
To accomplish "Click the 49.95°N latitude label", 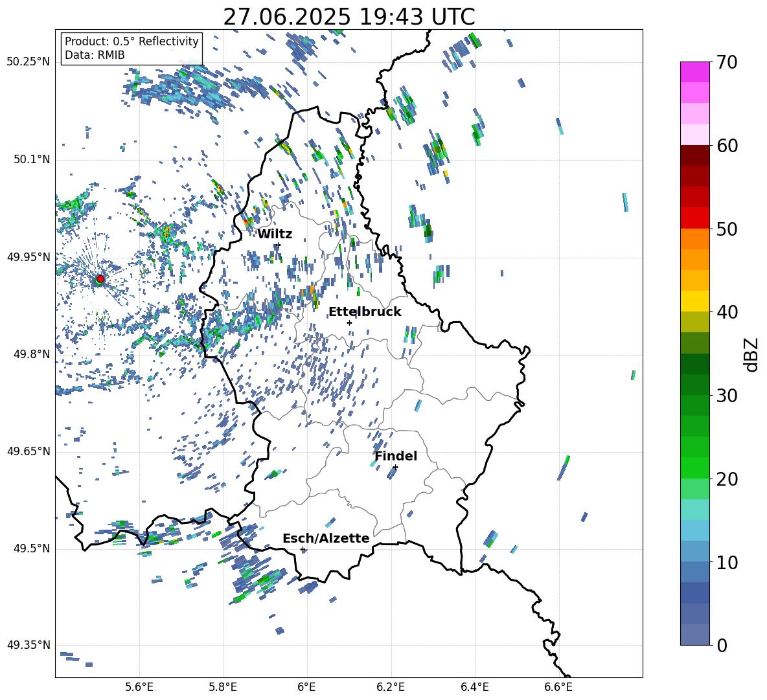I will [x=28, y=257].
